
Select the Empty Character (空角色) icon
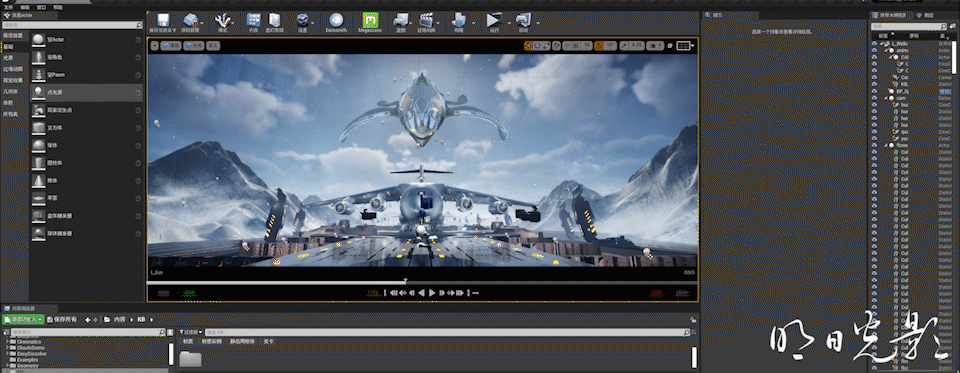click(x=39, y=58)
